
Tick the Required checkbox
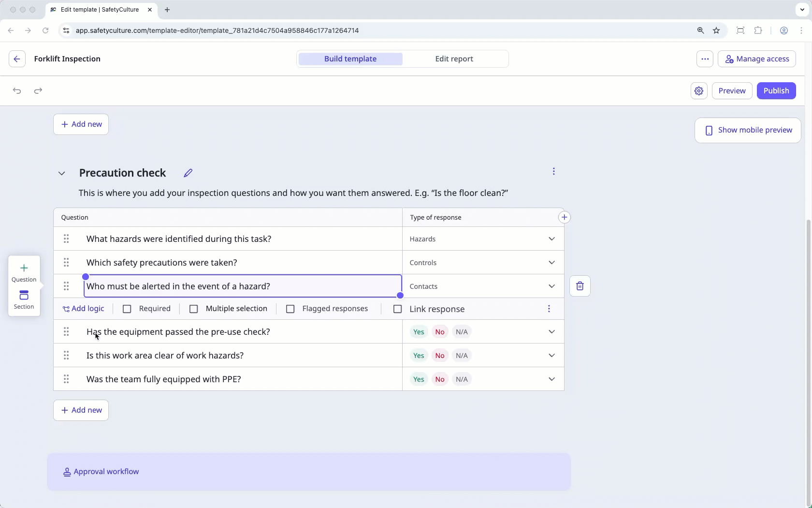coord(127,309)
